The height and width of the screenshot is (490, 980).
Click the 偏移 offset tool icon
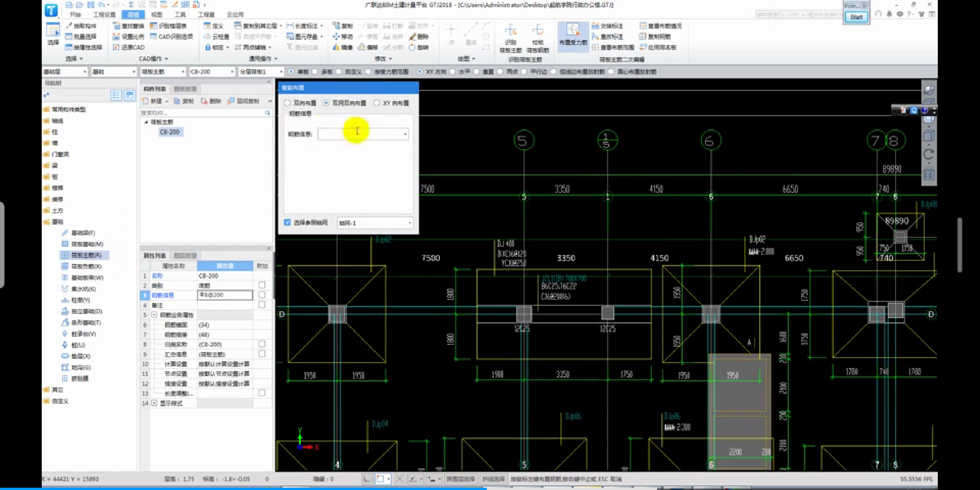click(362, 47)
